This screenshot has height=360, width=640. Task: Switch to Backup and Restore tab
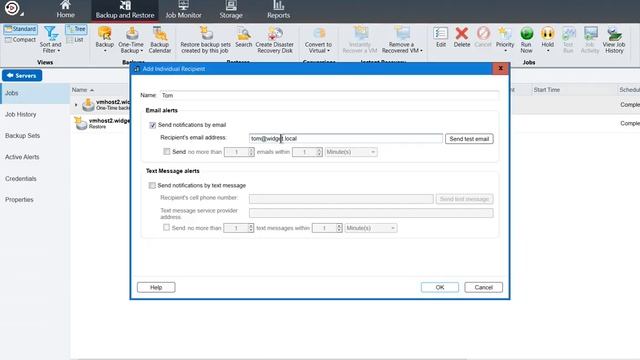click(x=125, y=10)
